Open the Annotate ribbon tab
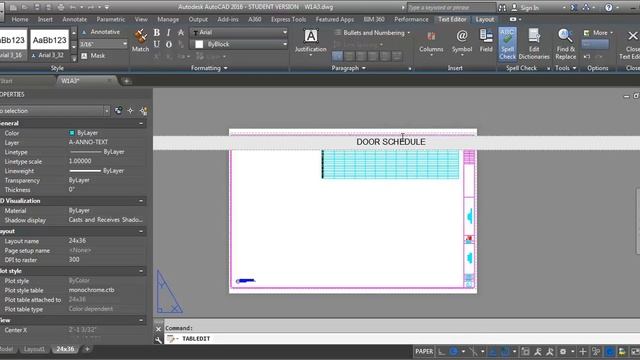This screenshot has height=360, width=640. (74, 19)
